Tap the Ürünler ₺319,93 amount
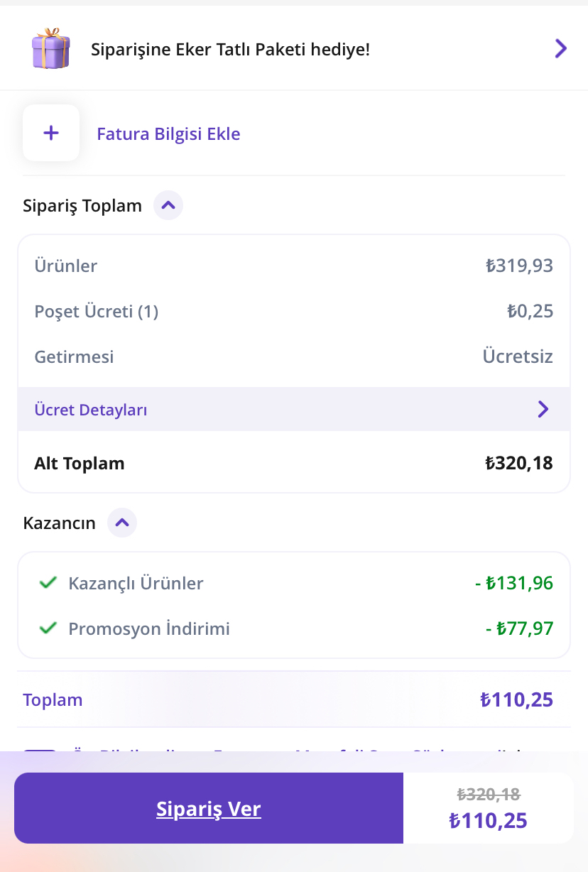The image size is (588, 872). pyautogui.click(x=519, y=266)
